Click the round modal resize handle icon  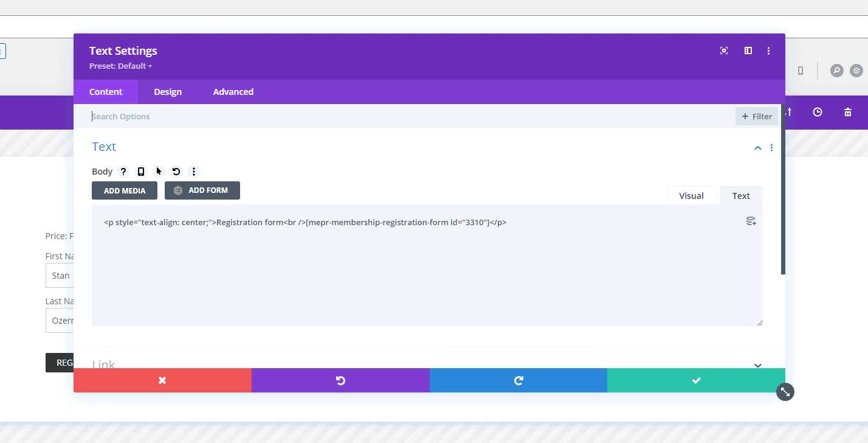click(785, 392)
